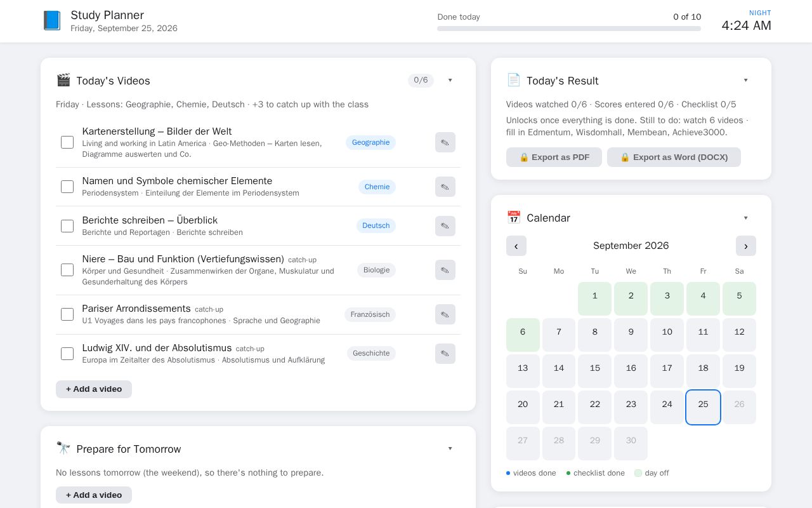The image size is (812, 508).
Task: Go to next month in calendar
Action: [x=746, y=246]
